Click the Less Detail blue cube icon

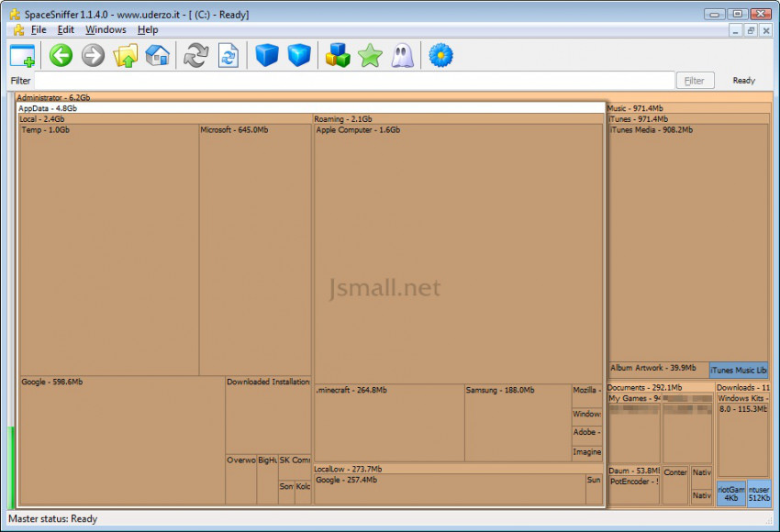[267, 56]
